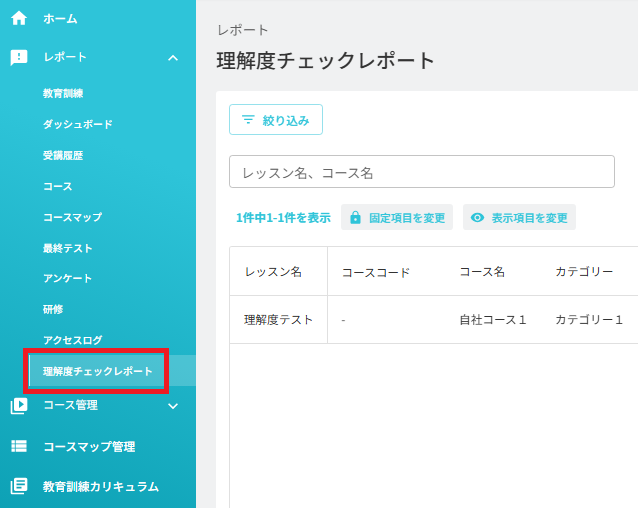Open コースマップ report item

[x=72, y=217]
